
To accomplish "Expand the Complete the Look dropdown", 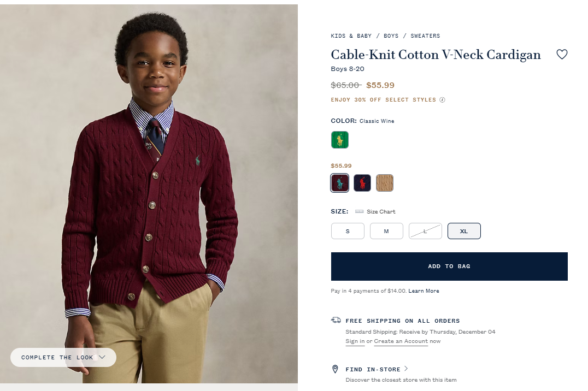I will pos(63,357).
